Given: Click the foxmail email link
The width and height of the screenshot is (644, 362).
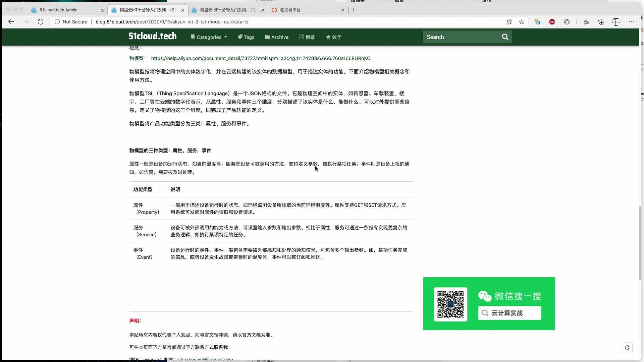Looking at the screenshot, I should pyautogui.click(x=206, y=359).
